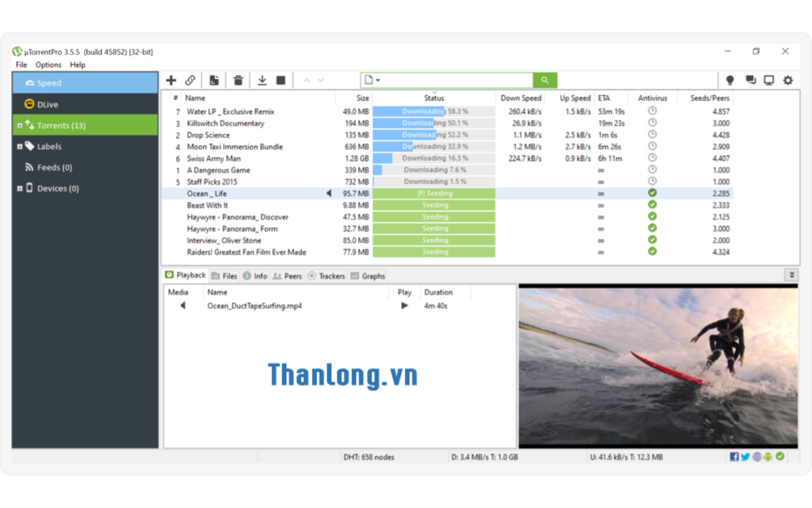
Task: Click the Stop Torrent square icon
Action: click(281, 80)
